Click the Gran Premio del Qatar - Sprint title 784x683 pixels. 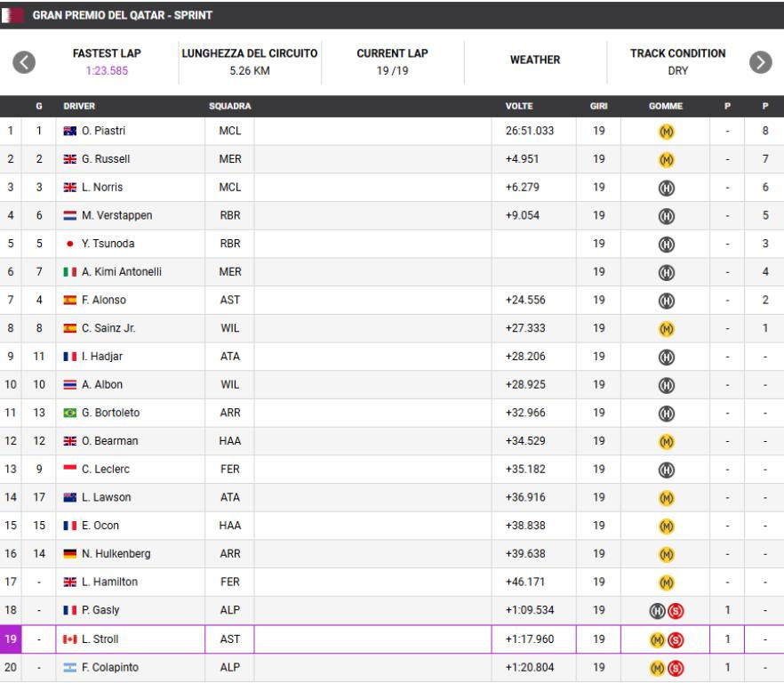click(123, 15)
